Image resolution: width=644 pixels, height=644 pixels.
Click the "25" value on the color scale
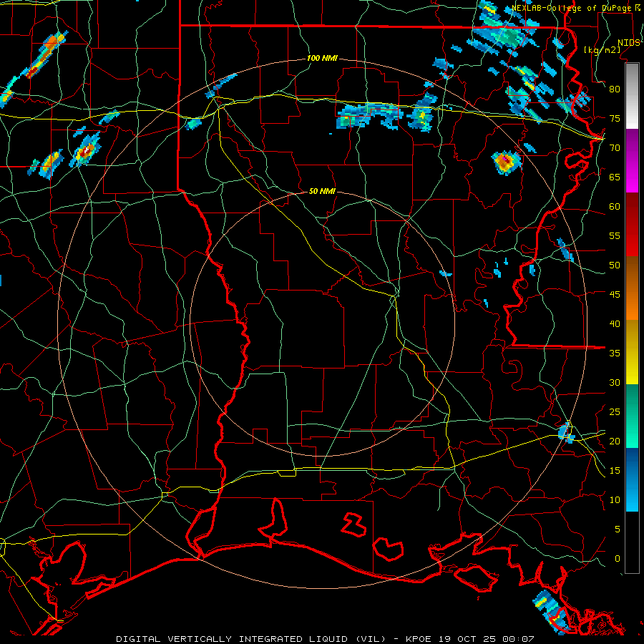(x=615, y=412)
